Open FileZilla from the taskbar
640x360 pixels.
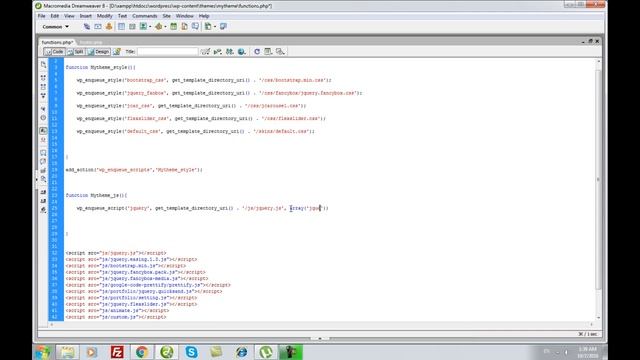[x=117, y=352]
